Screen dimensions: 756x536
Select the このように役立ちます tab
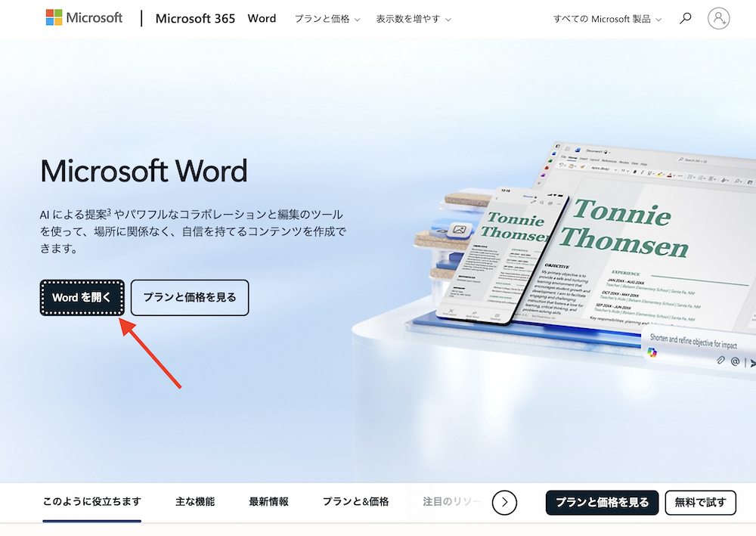[91, 502]
